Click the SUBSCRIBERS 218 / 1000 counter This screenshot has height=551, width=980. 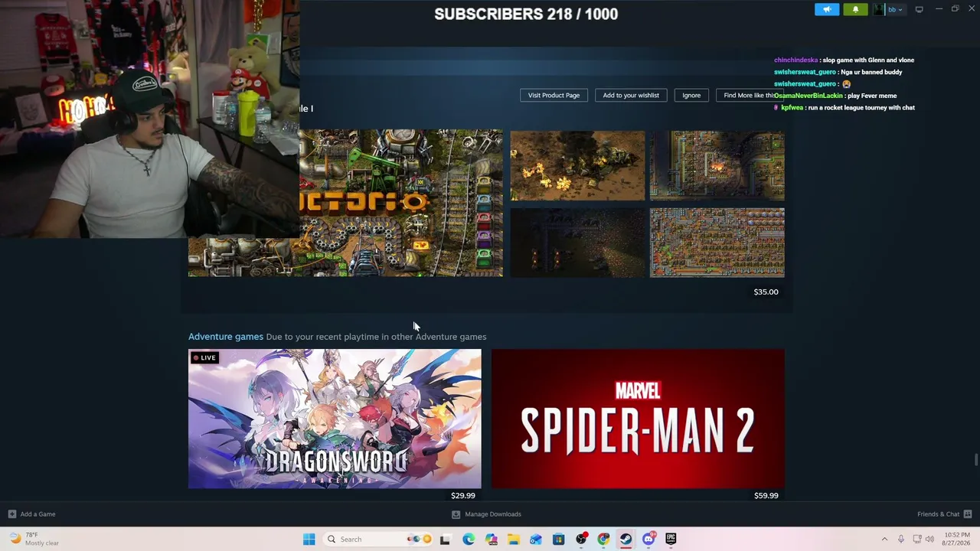(x=526, y=14)
